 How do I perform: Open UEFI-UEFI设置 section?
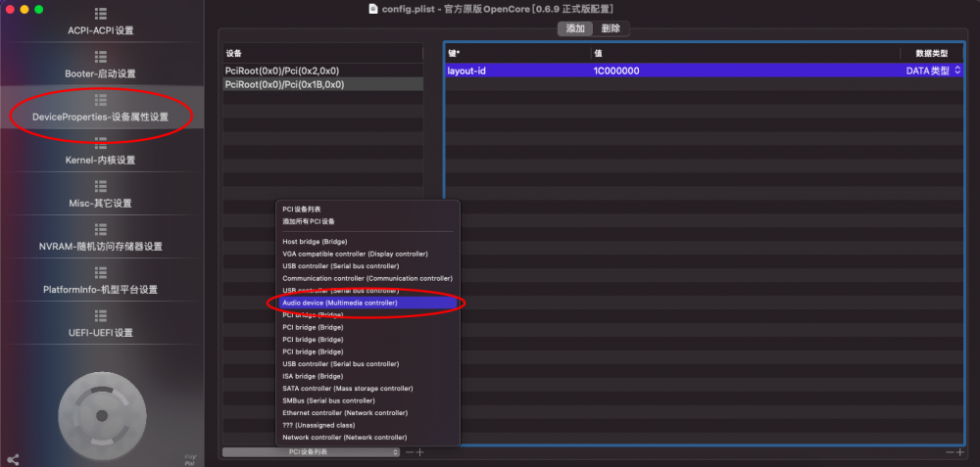101,323
